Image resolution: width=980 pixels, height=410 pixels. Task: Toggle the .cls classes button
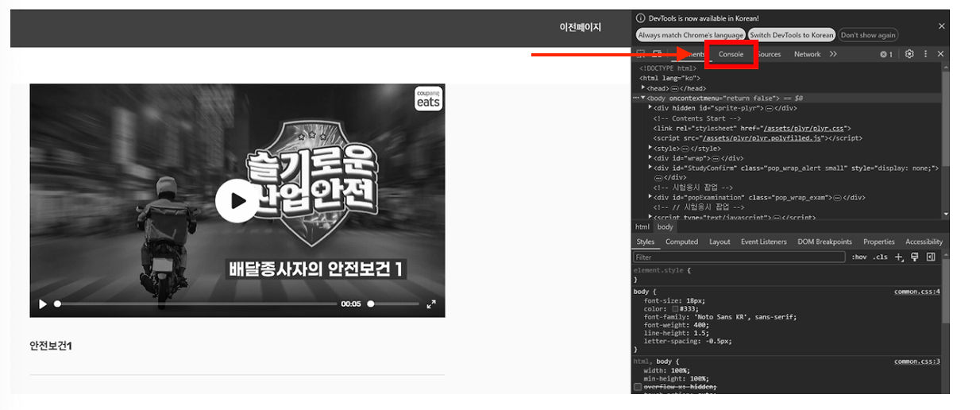tap(880, 257)
